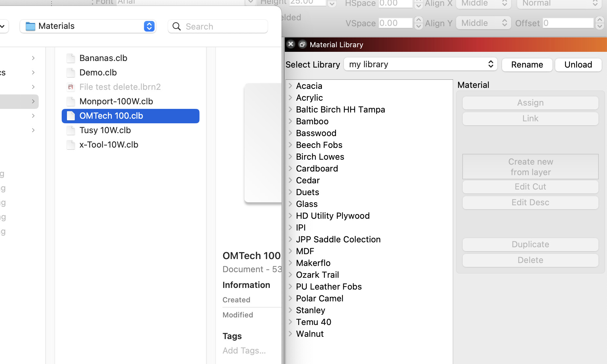Viewport: 607px width, 364px height.
Task: Click the HSpace value field
Action: tap(395, 4)
